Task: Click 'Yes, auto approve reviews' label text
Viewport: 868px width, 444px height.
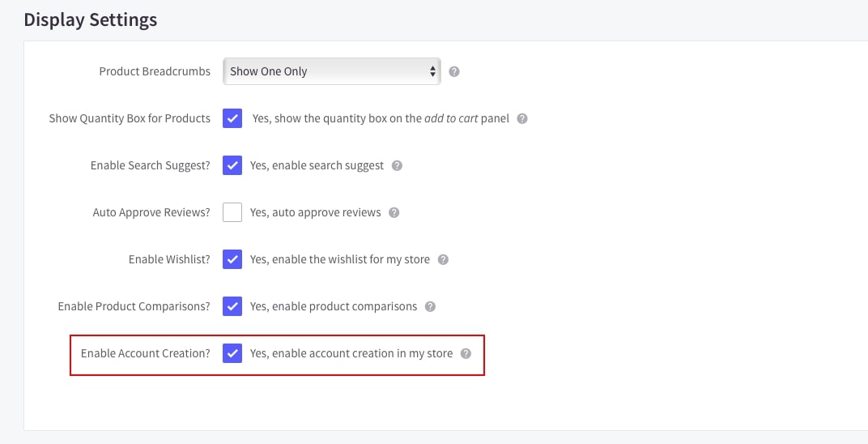Action: pyautogui.click(x=315, y=212)
